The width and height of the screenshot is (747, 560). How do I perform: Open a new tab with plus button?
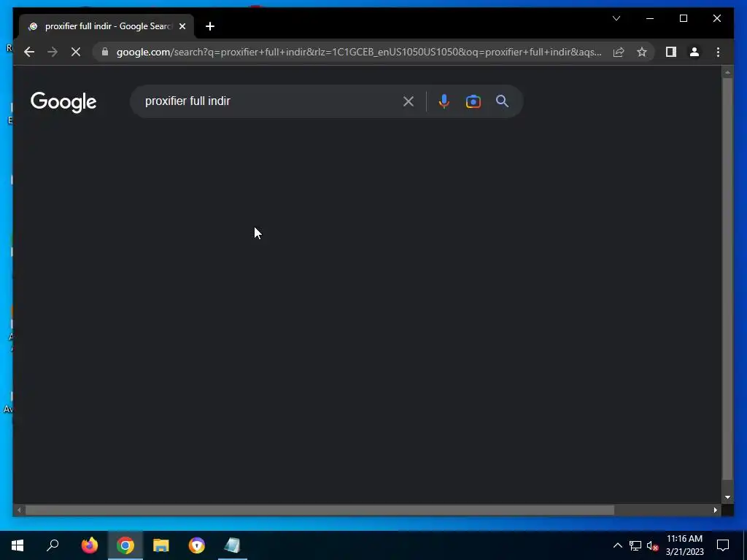point(210,26)
